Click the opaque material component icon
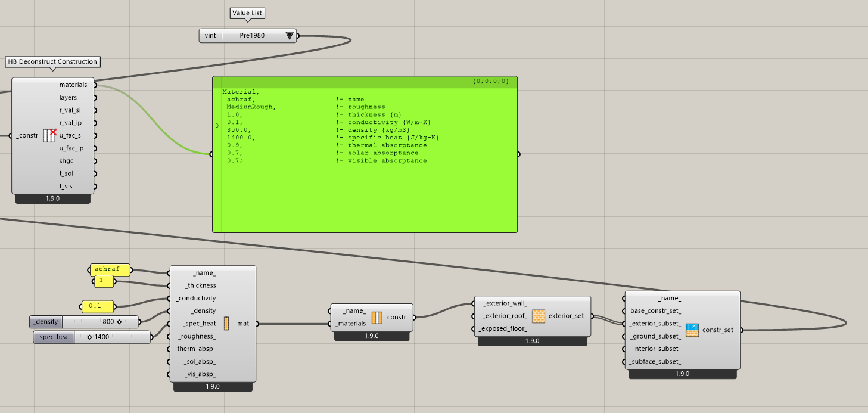Viewport: 868px width, 413px height. click(x=226, y=324)
